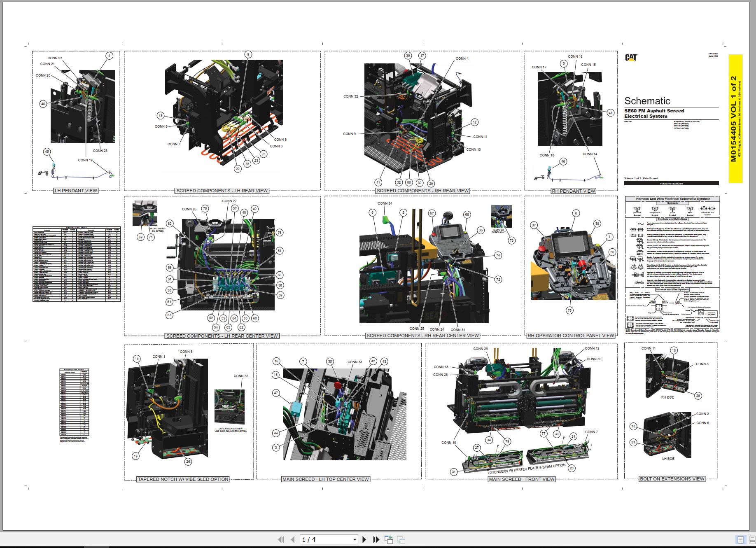Click the CONN 22 label
Image resolution: width=756 pixels, height=548 pixels.
pos(55,58)
